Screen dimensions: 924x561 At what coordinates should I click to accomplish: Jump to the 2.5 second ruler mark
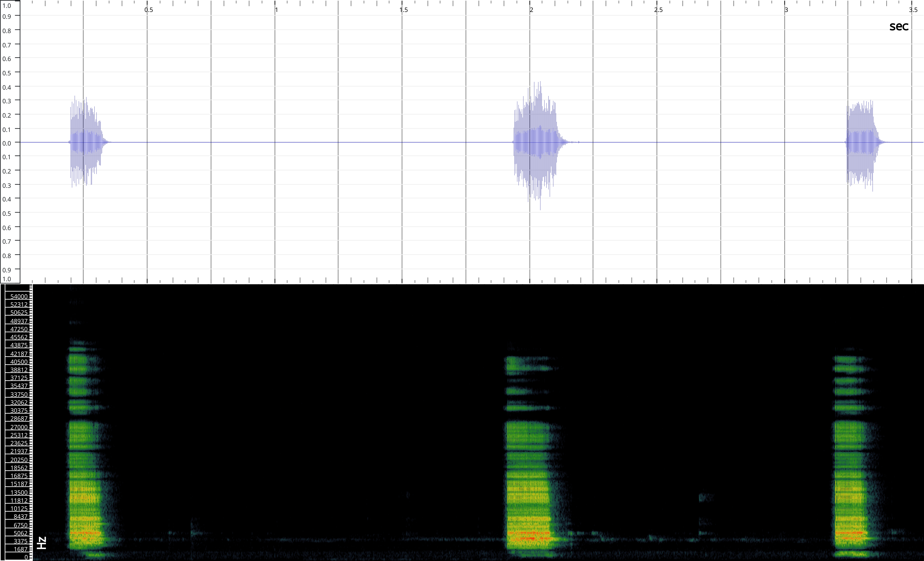click(x=659, y=10)
